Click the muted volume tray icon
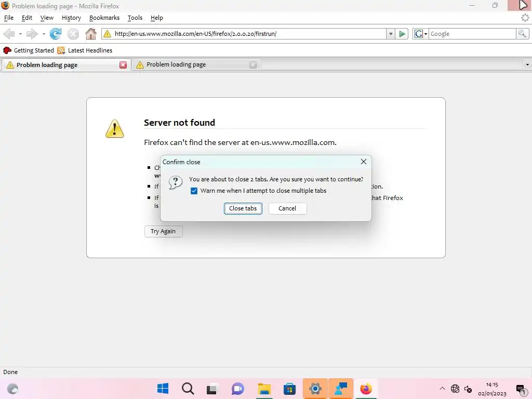 (x=468, y=389)
